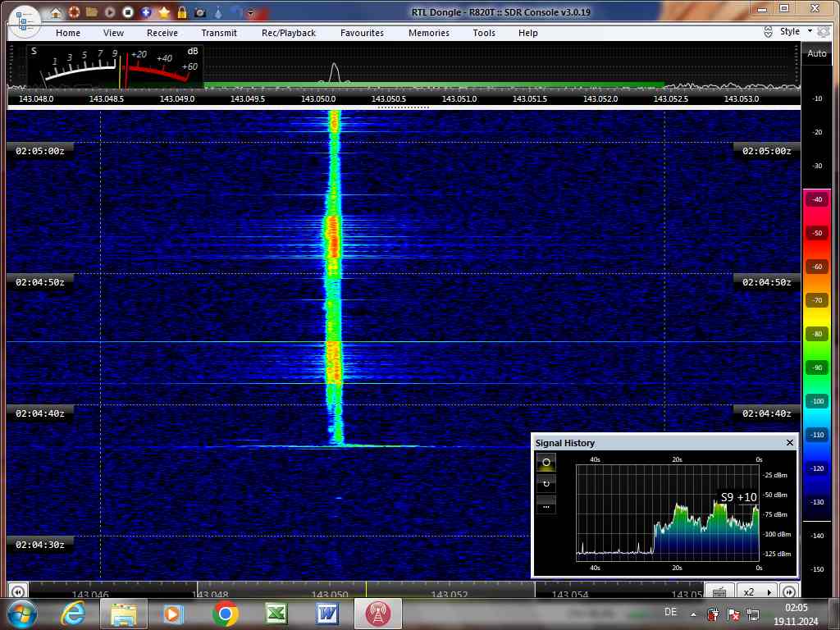Open the three-dots options in Signal History

[x=546, y=505]
